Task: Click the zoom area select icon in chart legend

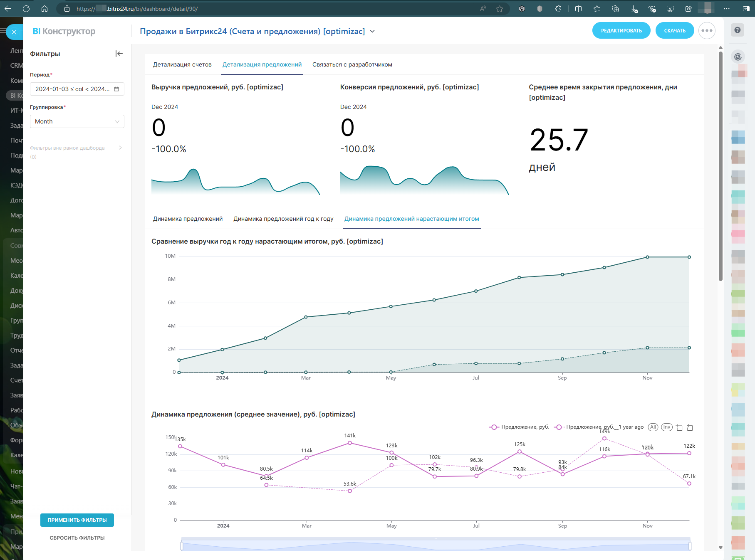Action: 679,427
